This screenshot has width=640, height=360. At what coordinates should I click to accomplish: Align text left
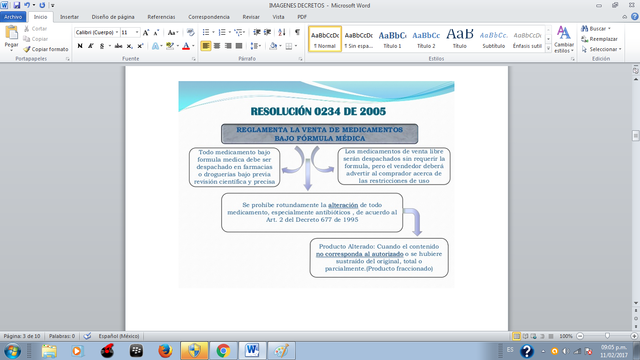pos(206,46)
